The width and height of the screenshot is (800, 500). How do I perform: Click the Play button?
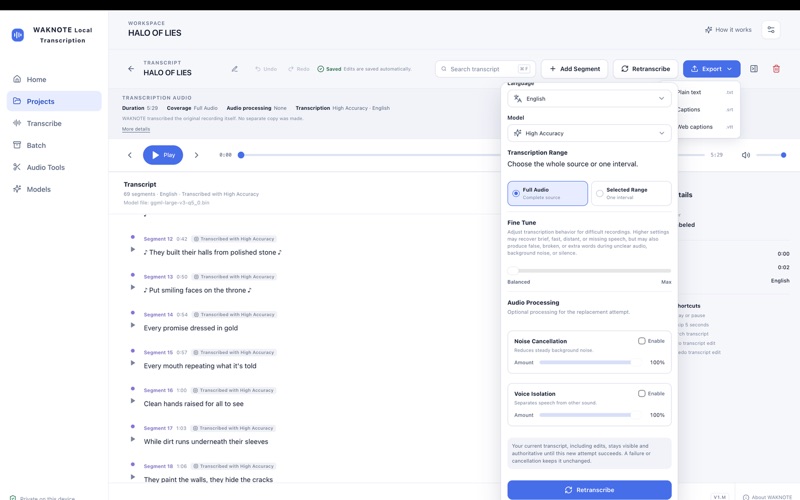[x=163, y=155]
